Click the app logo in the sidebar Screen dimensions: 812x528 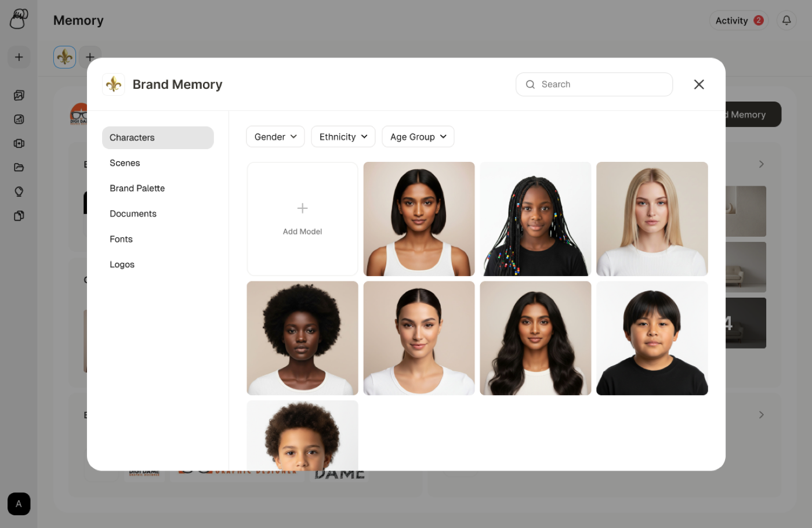point(19,19)
